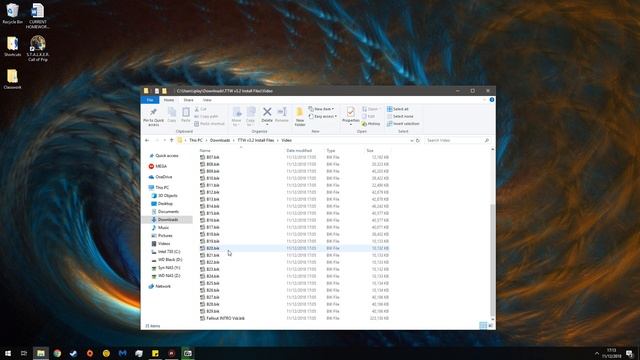Select WD Black (D:) drive
This screenshot has height=360, width=640.
167,260
